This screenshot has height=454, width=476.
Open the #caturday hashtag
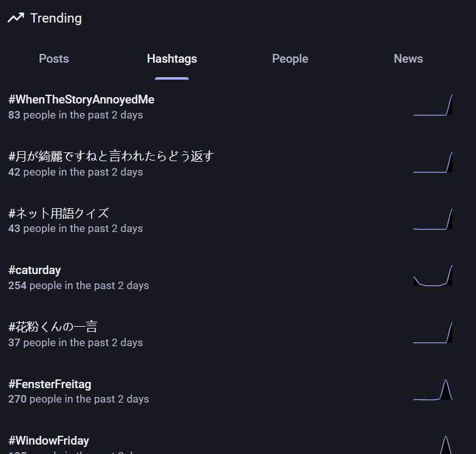click(35, 270)
